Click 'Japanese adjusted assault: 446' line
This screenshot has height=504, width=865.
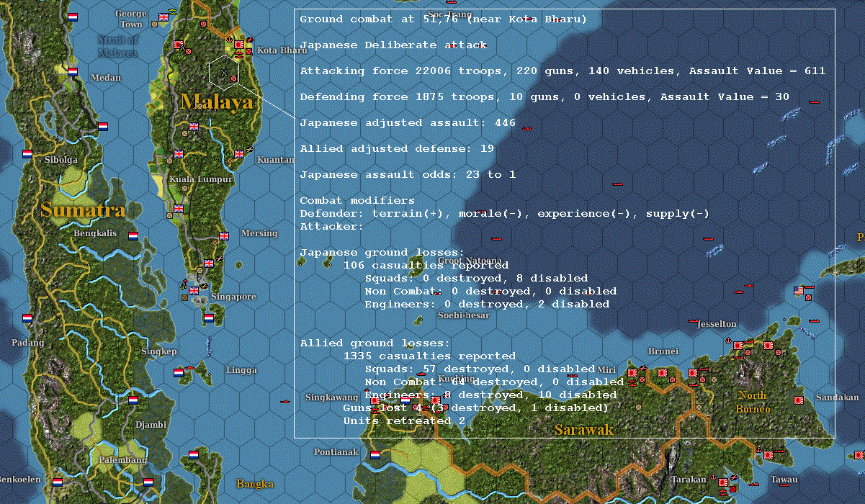[x=408, y=122]
